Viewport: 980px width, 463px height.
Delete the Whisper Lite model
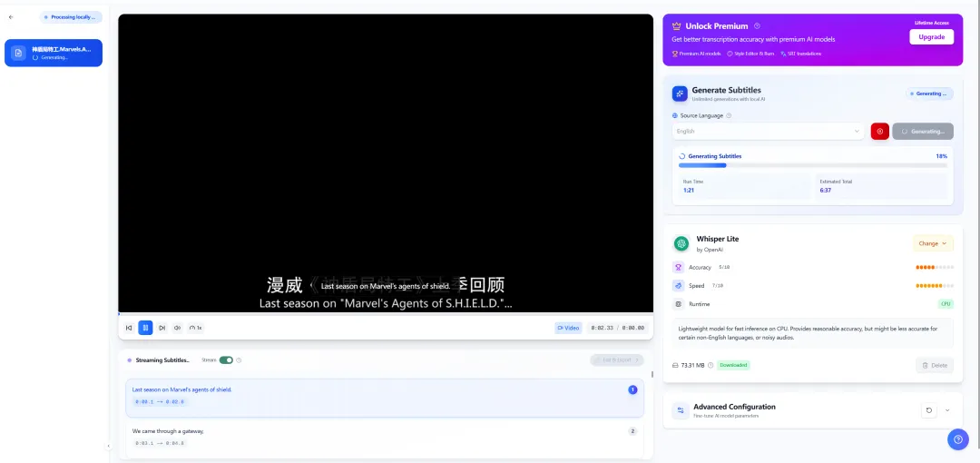[935, 365]
